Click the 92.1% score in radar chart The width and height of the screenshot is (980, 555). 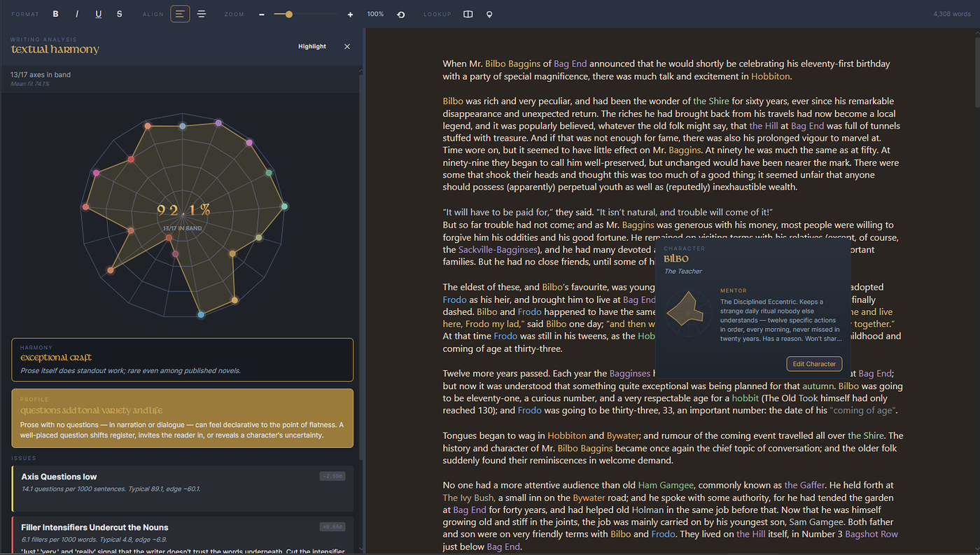(x=183, y=210)
